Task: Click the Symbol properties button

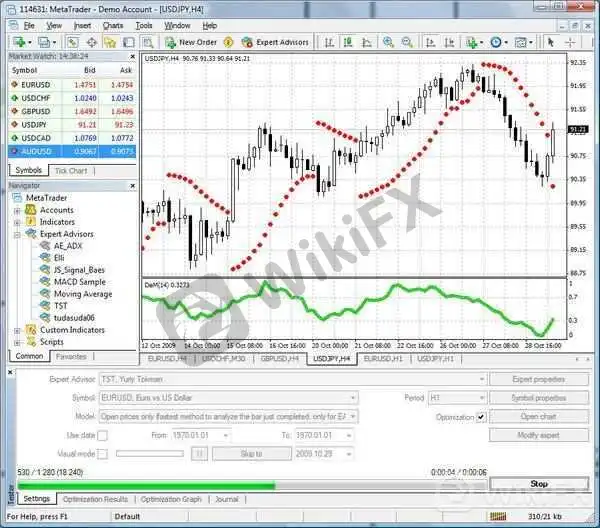Action: point(539,398)
